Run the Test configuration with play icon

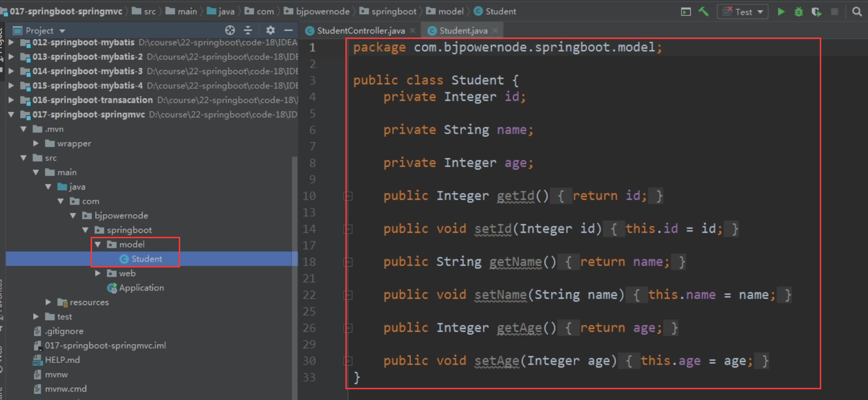point(781,12)
